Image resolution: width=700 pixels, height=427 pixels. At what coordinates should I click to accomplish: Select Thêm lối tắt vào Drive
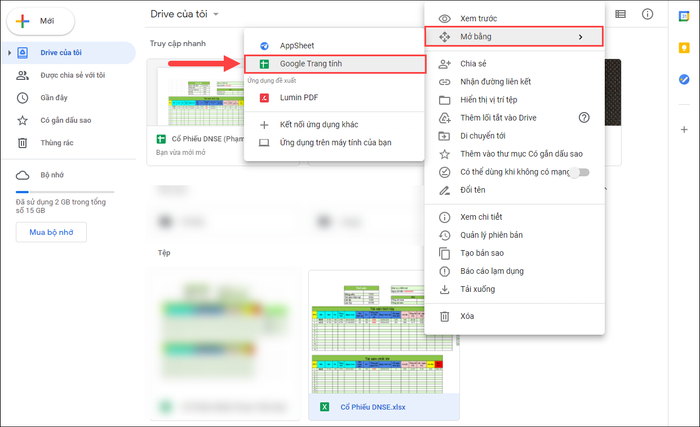[x=514, y=118]
